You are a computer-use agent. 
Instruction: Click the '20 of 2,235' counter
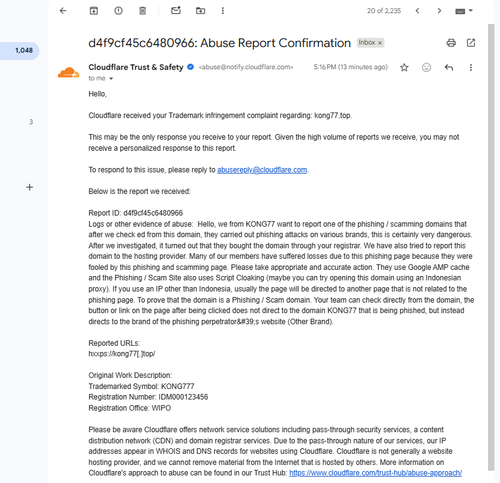pyautogui.click(x=384, y=11)
